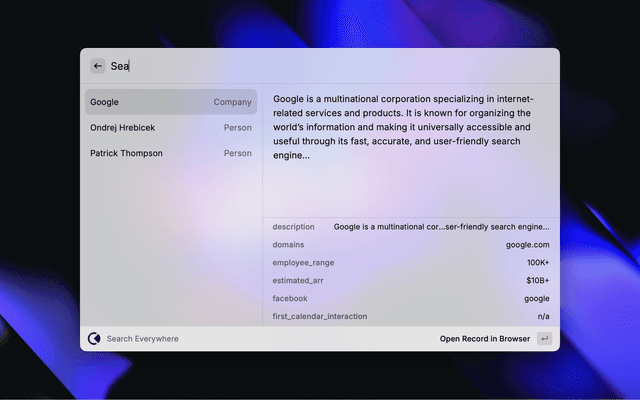Select the domains attribute label
Image resolution: width=640 pixels, height=400 pixels.
tap(288, 245)
